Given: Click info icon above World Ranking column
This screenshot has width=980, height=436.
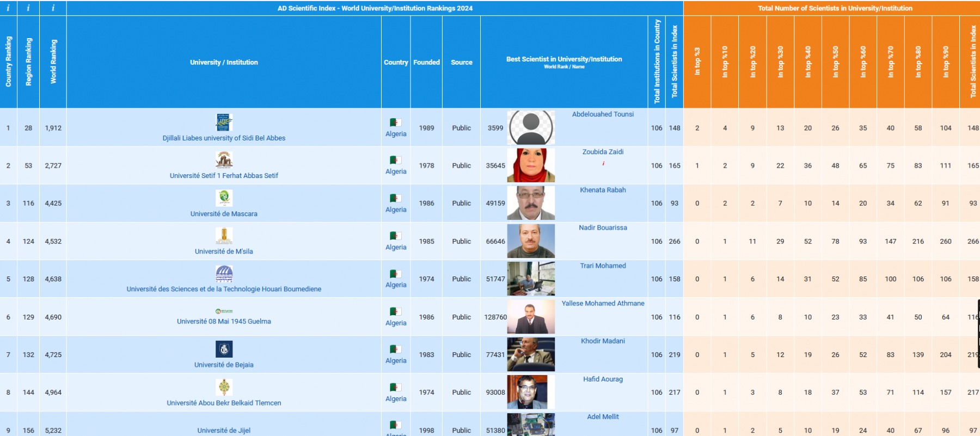Looking at the screenshot, I should point(53,8).
